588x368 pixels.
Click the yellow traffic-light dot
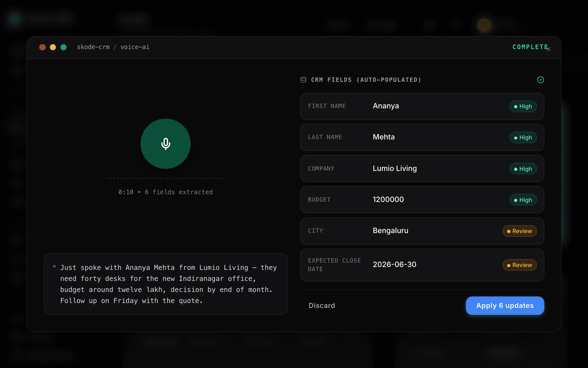click(53, 47)
